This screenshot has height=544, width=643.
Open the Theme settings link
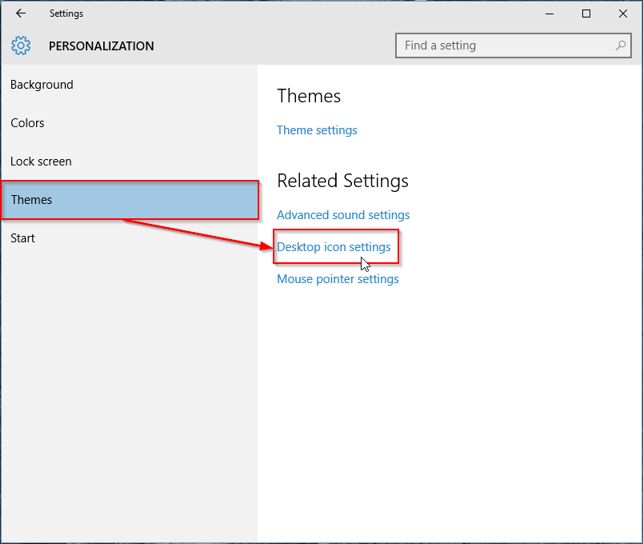317,130
